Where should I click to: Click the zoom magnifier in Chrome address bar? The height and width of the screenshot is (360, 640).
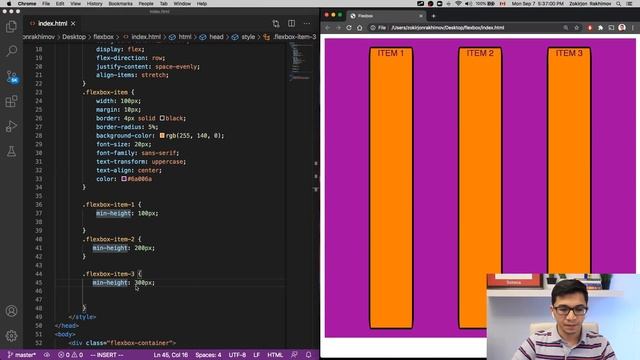tap(566, 28)
